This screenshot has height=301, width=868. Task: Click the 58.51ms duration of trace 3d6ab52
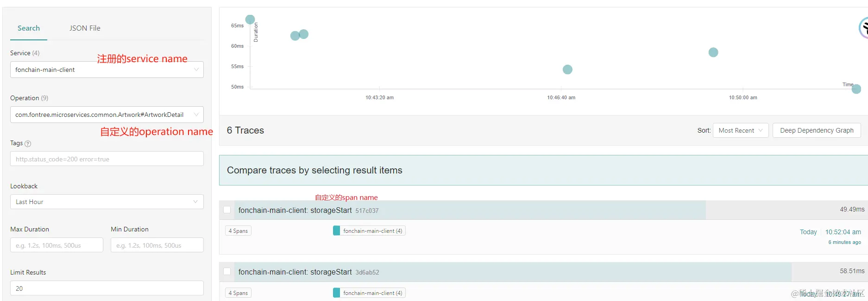point(852,271)
